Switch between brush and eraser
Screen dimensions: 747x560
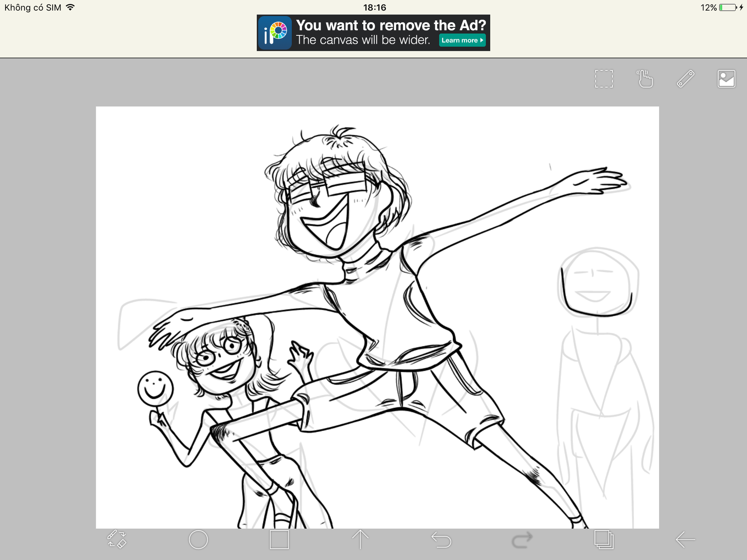[116, 539]
